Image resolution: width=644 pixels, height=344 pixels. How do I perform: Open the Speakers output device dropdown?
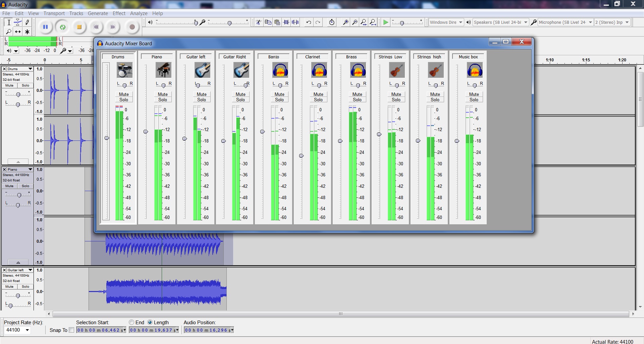coord(525,22)
